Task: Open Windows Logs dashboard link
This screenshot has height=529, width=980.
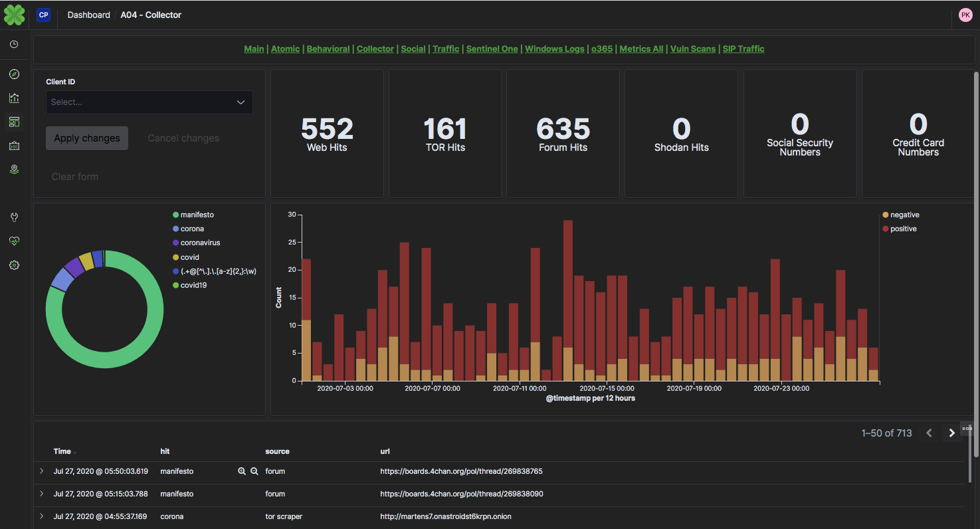Action: click(555, 49)
